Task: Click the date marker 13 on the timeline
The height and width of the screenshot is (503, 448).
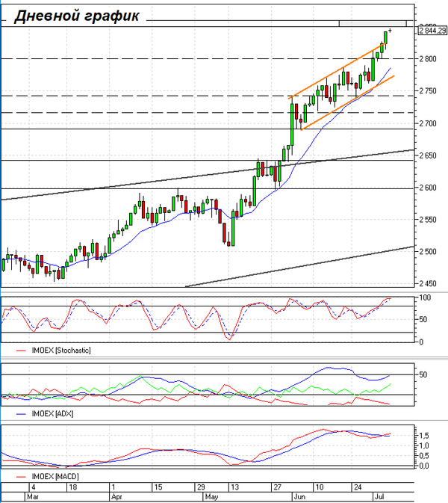Action: (235, 487)
